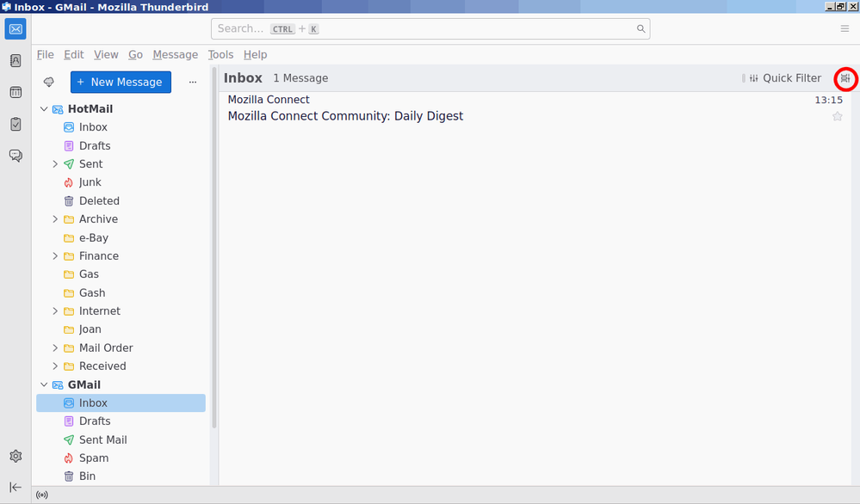Open the Tools menu
This screenshot has width=860, height=504.
[220, 55]
